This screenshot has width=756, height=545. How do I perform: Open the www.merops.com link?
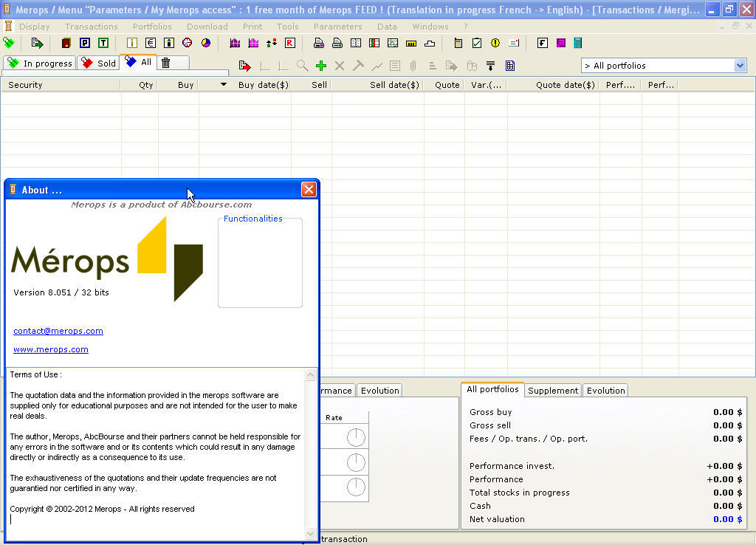pos(51,349)
